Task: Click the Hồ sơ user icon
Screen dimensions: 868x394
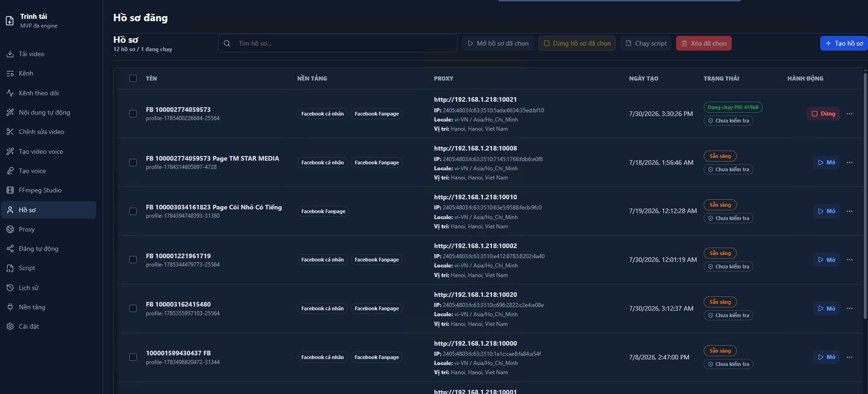Action: point(10,210)
